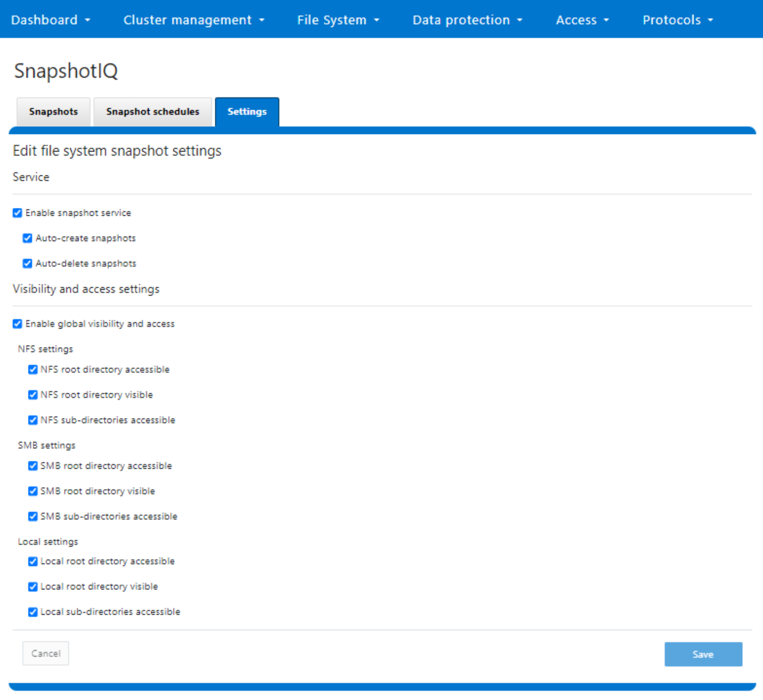
Task: Toggle SMB sub-directories accessible
Action: coord(33,516)
